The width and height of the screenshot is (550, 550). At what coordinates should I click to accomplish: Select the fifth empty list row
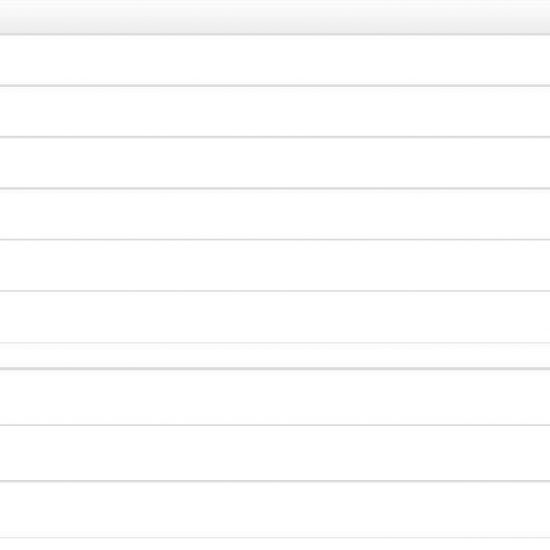(x=275, y=265)
